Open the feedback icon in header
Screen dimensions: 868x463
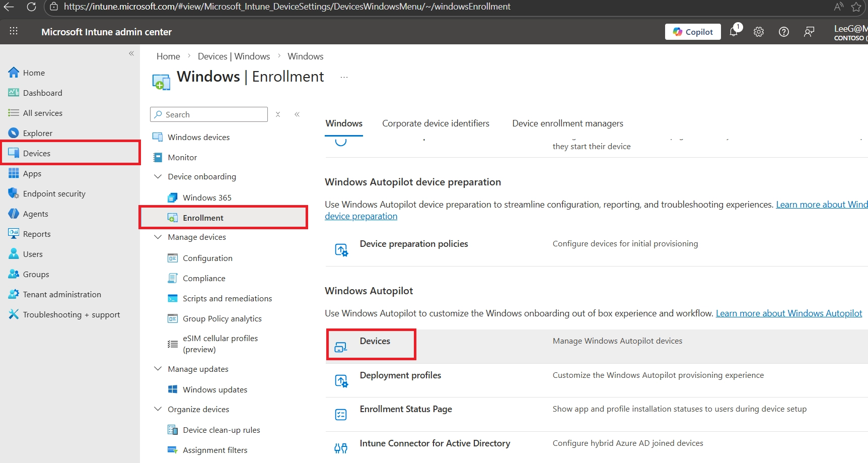coord(809,32)
